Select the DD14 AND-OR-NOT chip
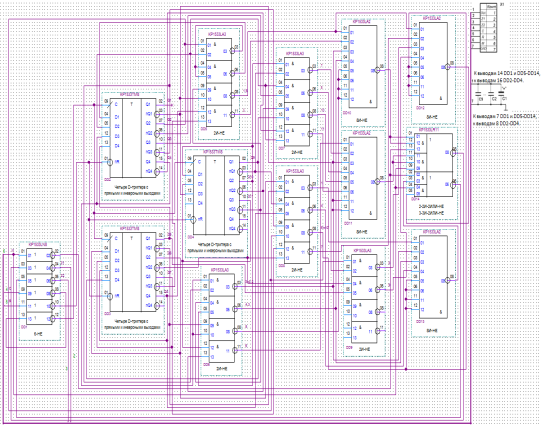This screenshot has width=541, height=425. [x=433, y=165]
